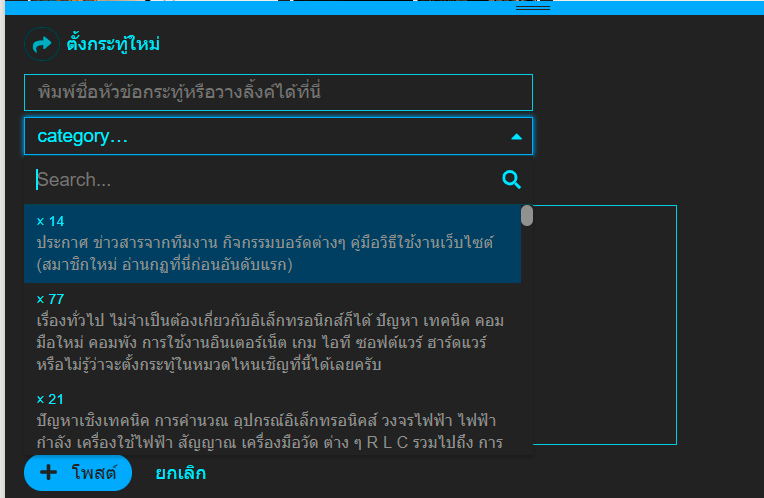Click the ยกเลิก cancel link
This screenshot has height=498, width=764.
pyautogui.click(x=181, y=473)
